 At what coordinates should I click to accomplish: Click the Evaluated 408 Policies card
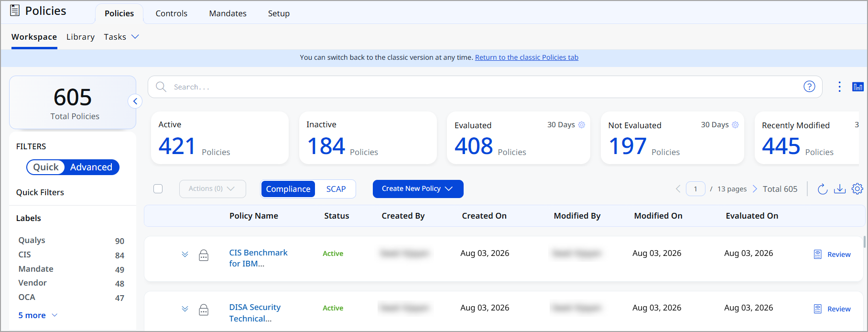pos(519,138)
